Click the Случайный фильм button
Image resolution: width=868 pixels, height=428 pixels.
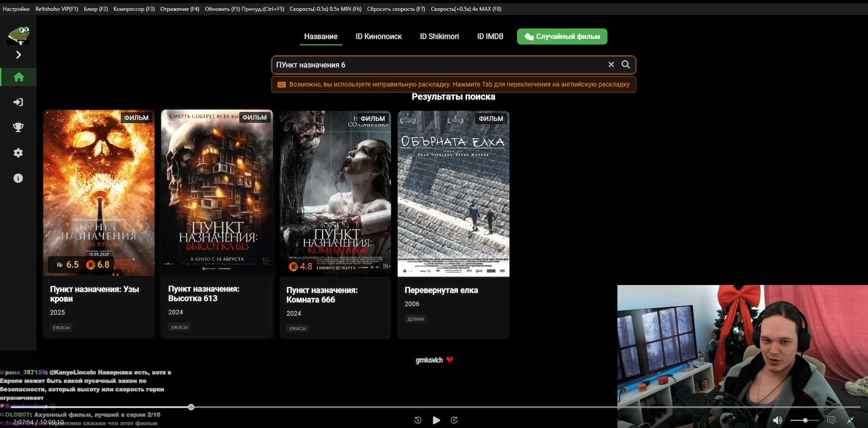pos(562,36)
